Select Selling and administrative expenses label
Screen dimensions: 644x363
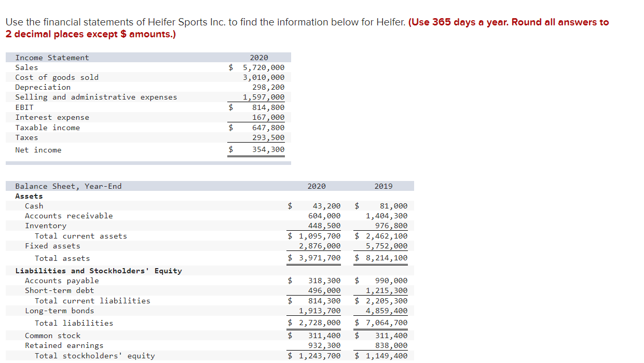click(x=96, y=97)
